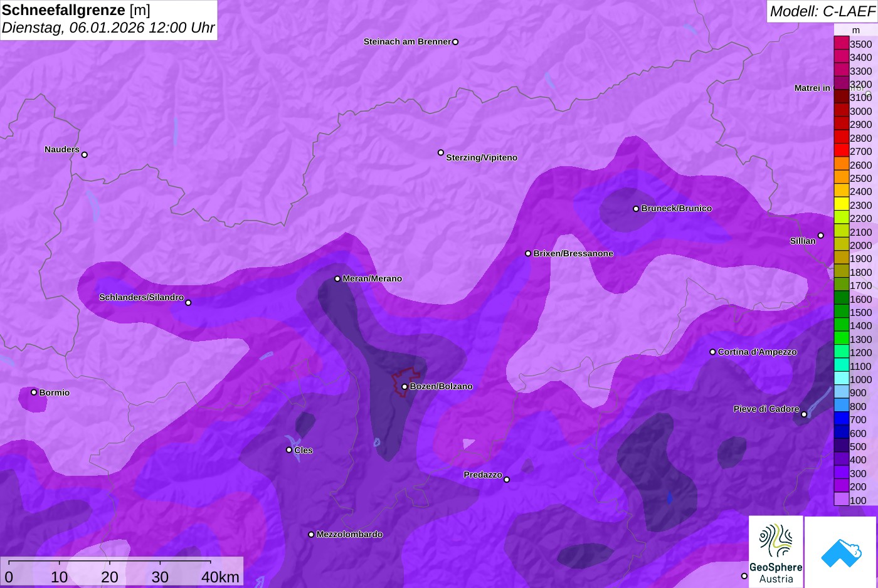Click the 'Cortina d'Ampezzo' label text
This screenshot has height=588, width=878.
758,352
